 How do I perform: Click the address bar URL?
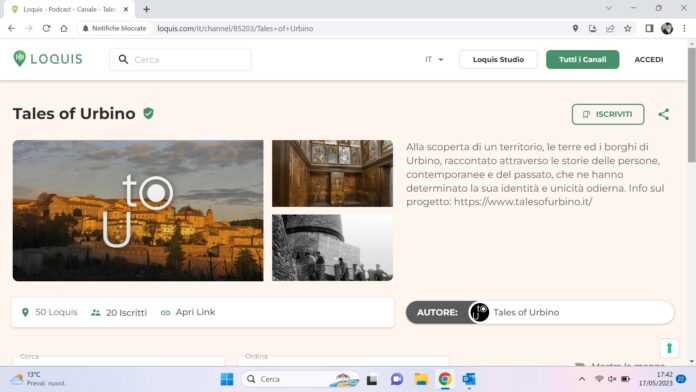tap(235, 28)
